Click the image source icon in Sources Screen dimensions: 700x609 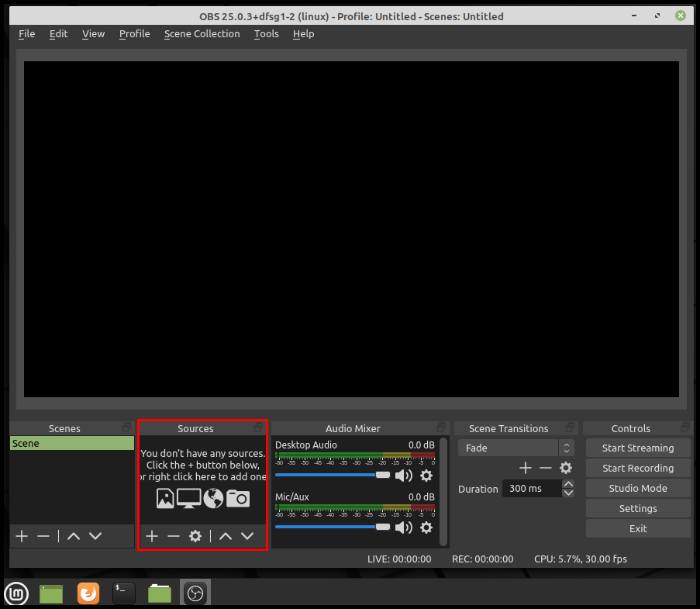coord(165,498)
